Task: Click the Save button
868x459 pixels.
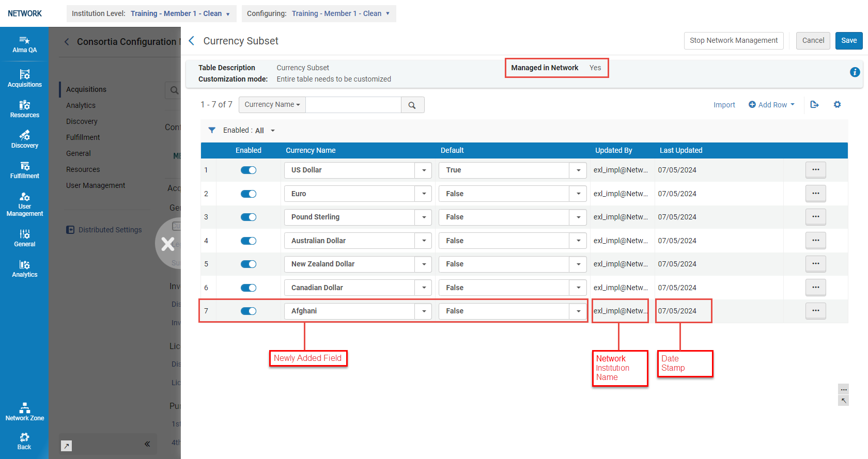Action: 848,41
